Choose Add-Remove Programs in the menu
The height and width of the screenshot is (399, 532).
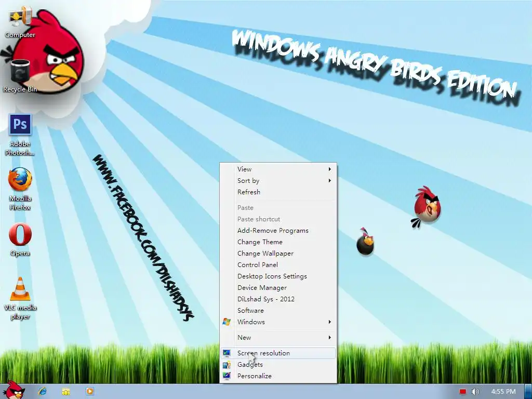click(x=278, y=231)
